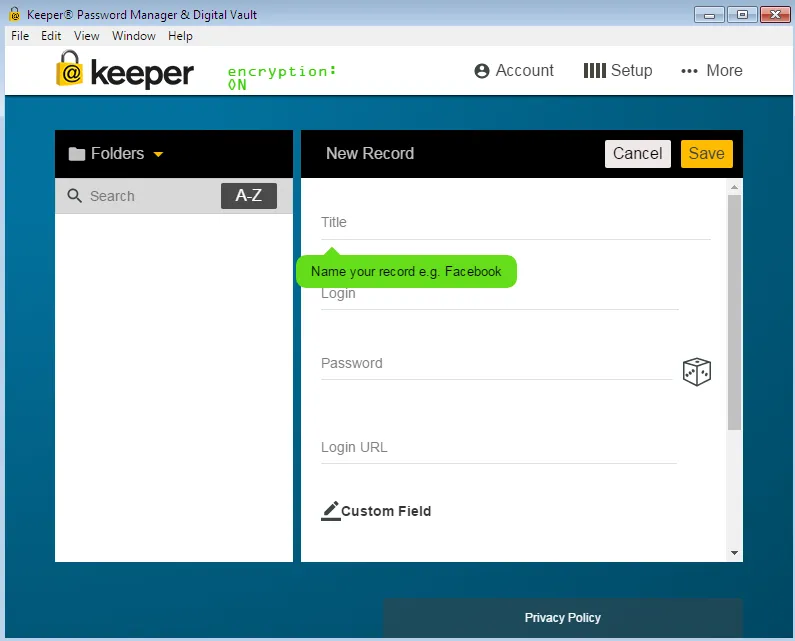Maximize the Keeper window
Screen dimensions: 795x641
[742, 15]
